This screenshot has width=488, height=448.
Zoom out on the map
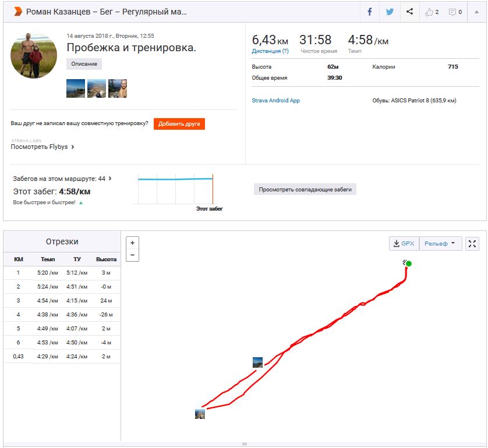[x=132, y=255]
